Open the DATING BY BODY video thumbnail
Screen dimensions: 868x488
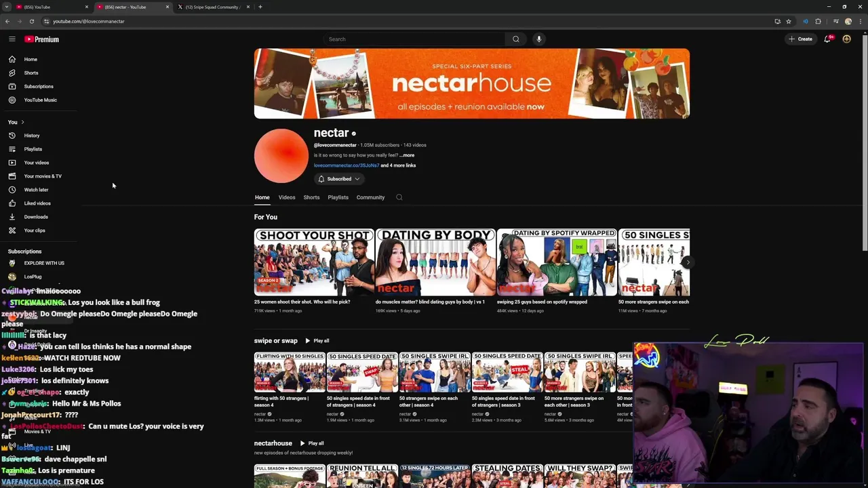click(435, 262)
